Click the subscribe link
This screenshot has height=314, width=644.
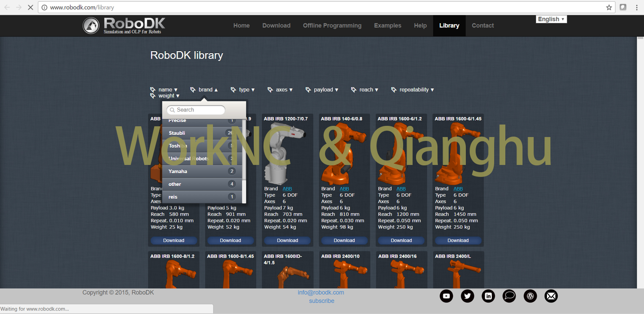click(322, 301)
